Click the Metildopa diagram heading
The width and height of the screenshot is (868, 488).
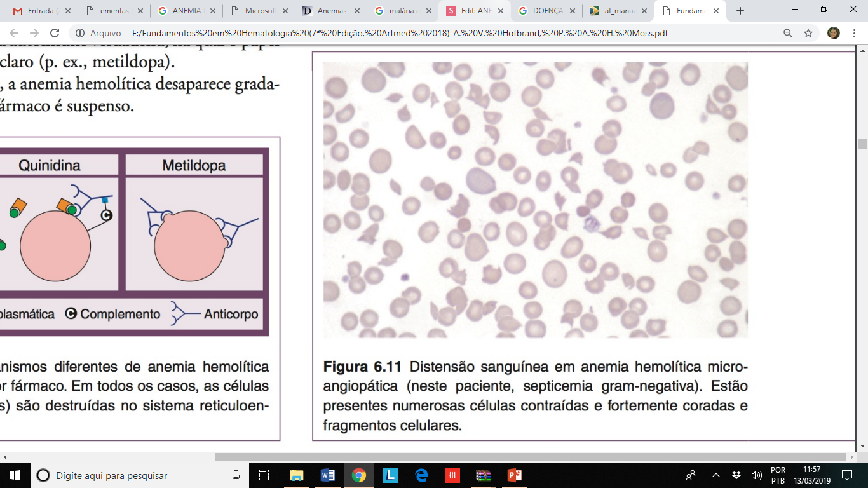[x=194, y=166]
